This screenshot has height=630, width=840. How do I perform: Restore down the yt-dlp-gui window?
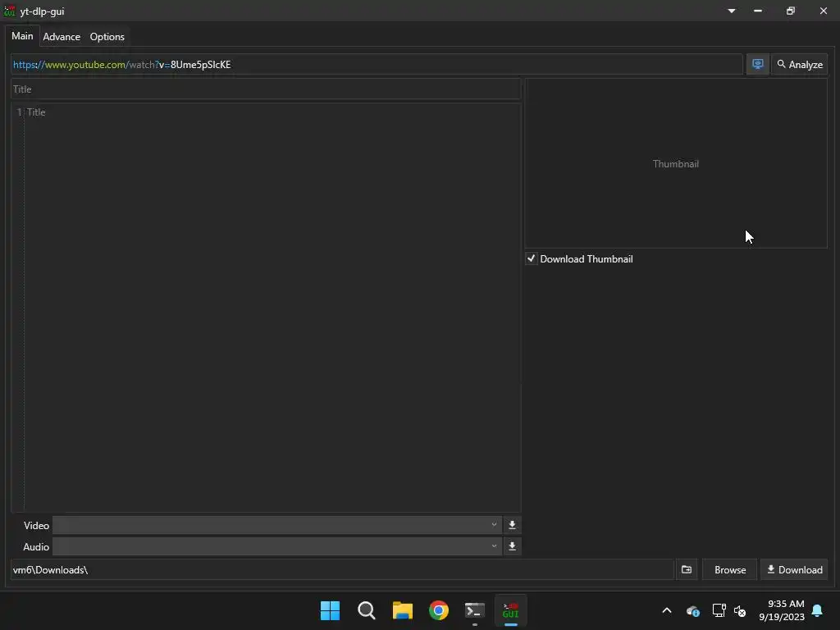point(791,11)
